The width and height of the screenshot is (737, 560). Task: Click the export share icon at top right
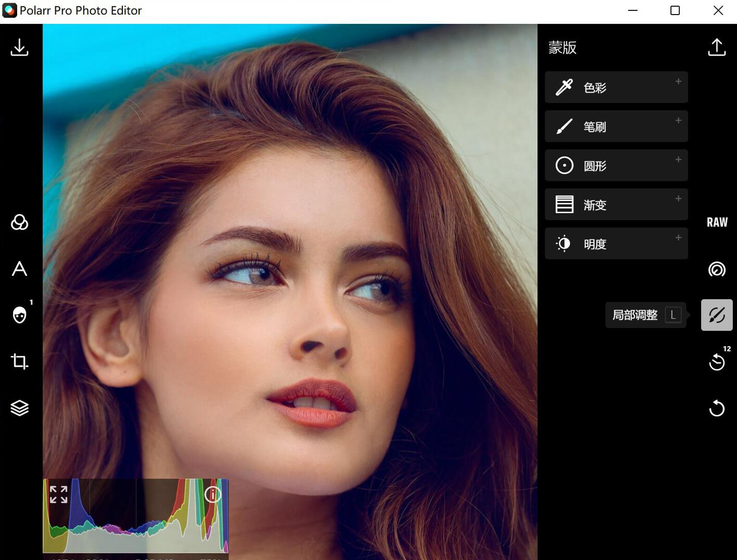click(717, 47)
